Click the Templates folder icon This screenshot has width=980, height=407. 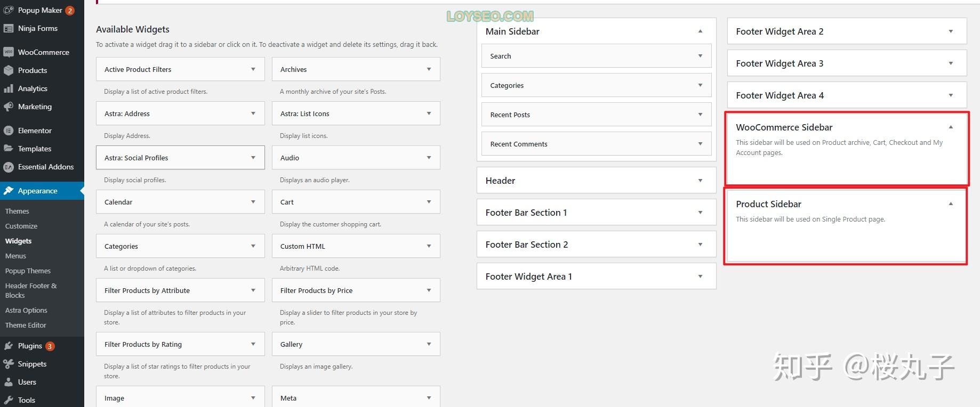(8, 149)
